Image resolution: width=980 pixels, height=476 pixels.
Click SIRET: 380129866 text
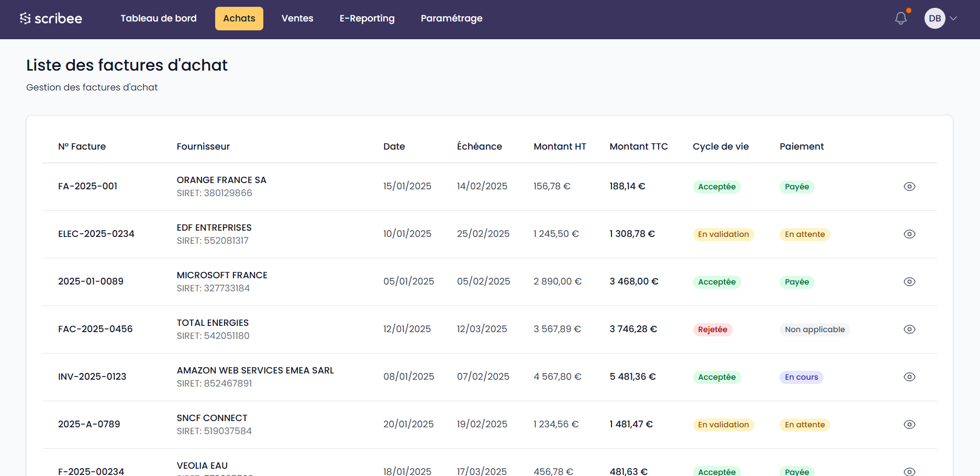[x=214, y=193]
